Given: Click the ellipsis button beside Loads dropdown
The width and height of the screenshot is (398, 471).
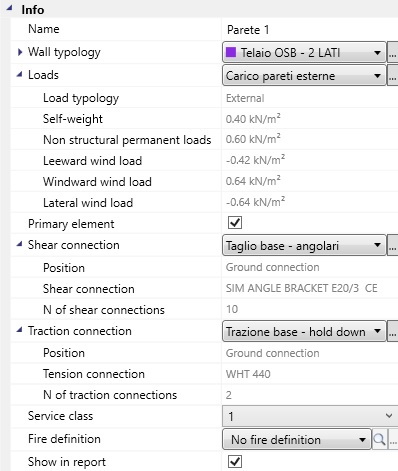Looking at the screenshot, I should point(393,76).
